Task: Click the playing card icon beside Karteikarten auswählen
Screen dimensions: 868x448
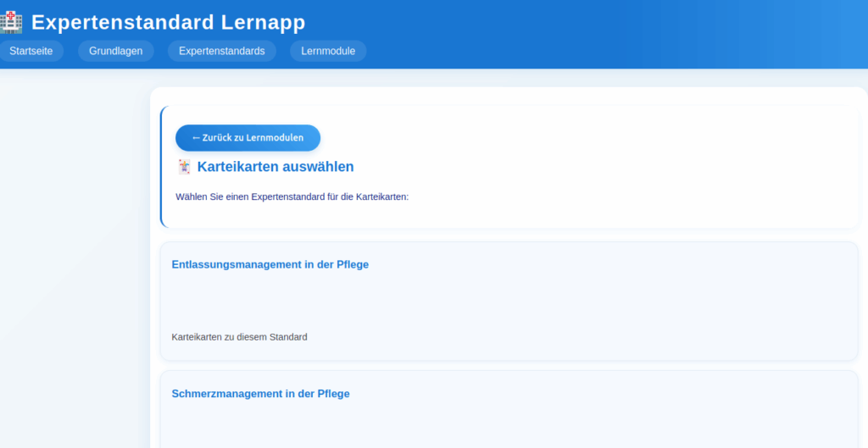Action: click(184, 167)
